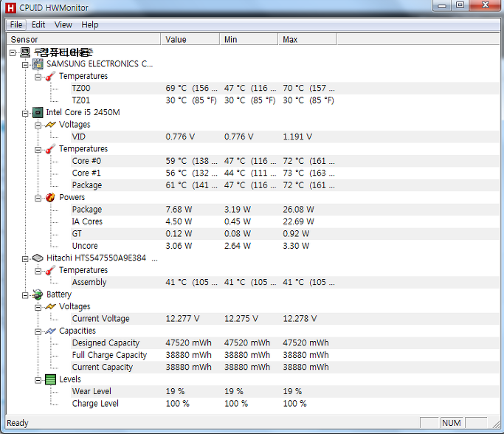Click thermometer icon under Intel Core i5

[x=50, y=149]
